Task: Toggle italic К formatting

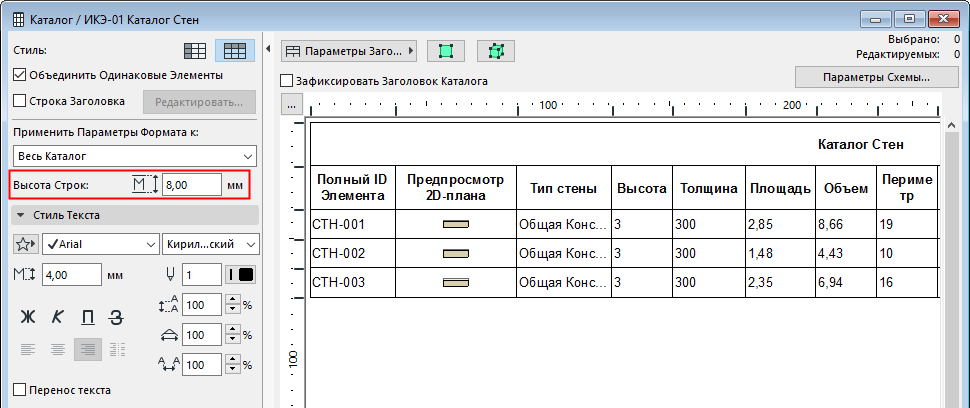Action: click(58, 317)
